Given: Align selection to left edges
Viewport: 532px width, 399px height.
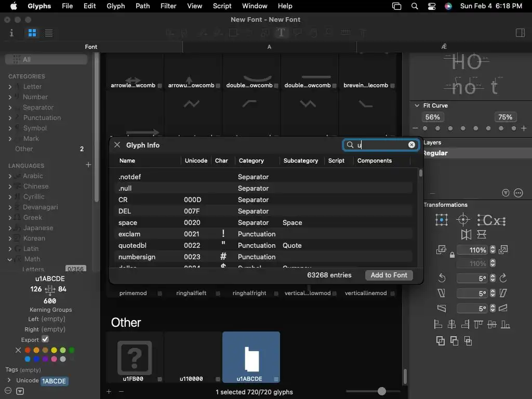Looking at the screenshot, I should (438, 325).
